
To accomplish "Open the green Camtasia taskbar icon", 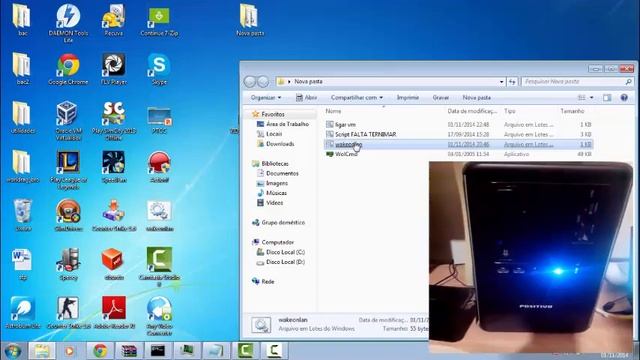I will click(245, 351).
